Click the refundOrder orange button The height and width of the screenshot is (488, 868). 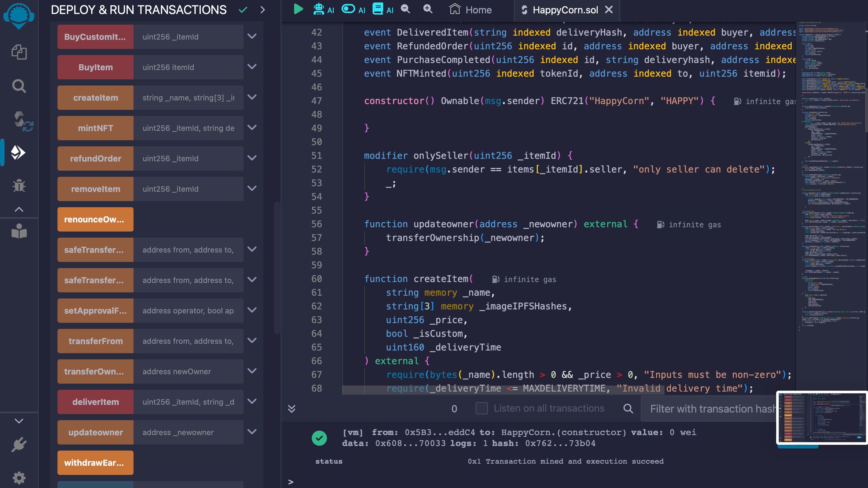point(95,159)
